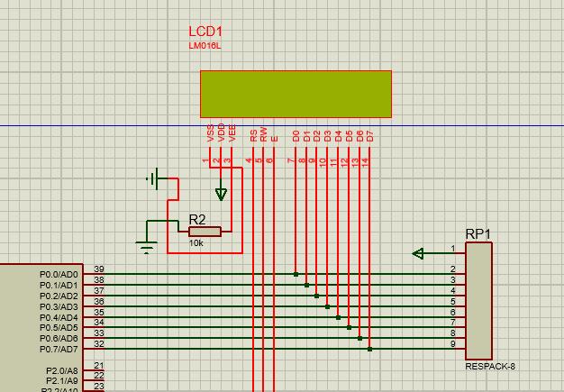Click the VDD pin label on LCD1
The image size is (564, 392).
pyautogui.click(x=222, y=132)
